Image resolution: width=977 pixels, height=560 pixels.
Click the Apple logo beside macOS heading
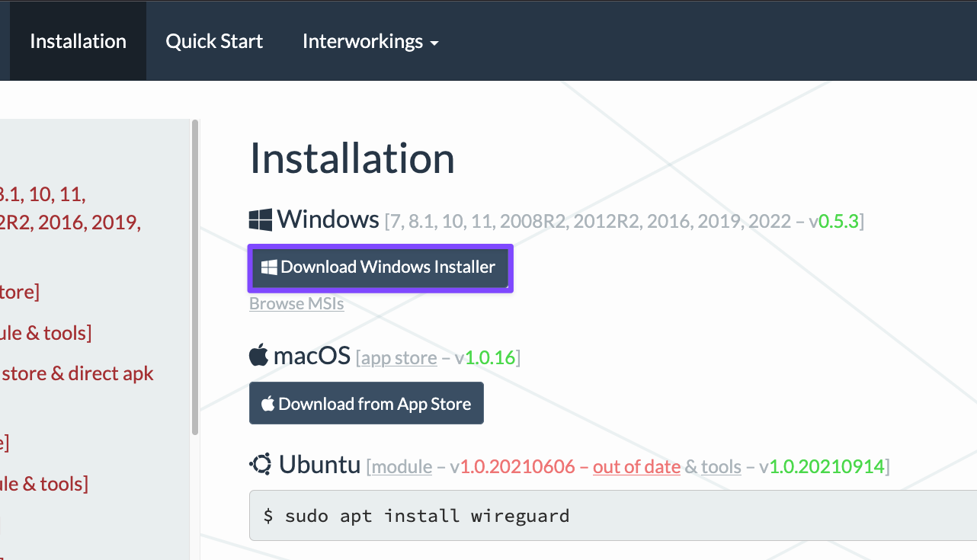click(x=258, y=355)
